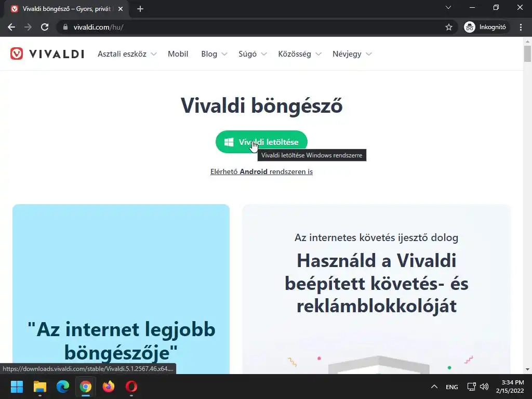Close the Vivaldi böngésző tab
The height and width of the screenshot is (399, 532).
click(121, 9)
